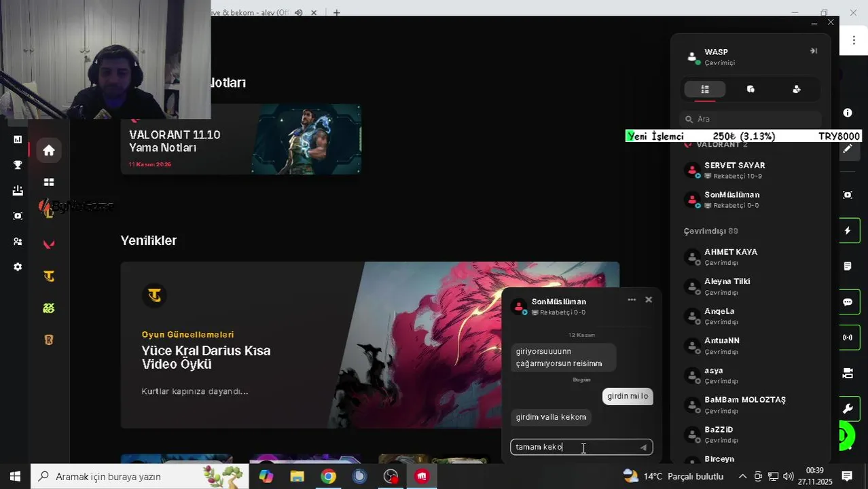
Task: Click the wrench tool icon on right edge
Action: (x=848, y=409)
